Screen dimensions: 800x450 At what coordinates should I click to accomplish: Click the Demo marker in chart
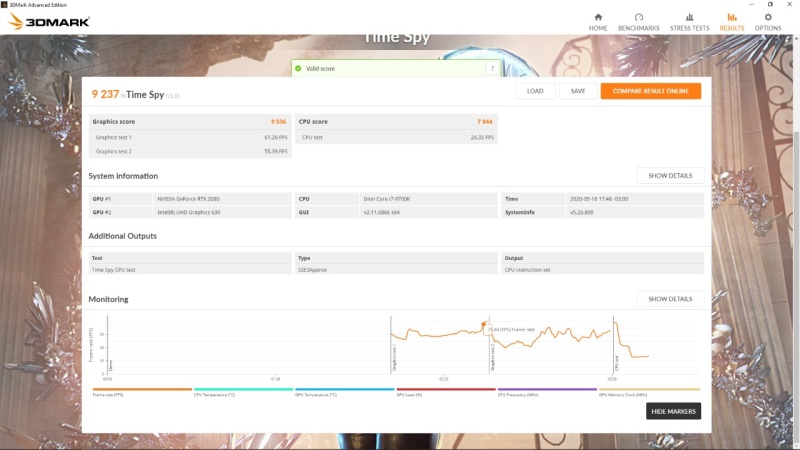click(x=111, y=365)
